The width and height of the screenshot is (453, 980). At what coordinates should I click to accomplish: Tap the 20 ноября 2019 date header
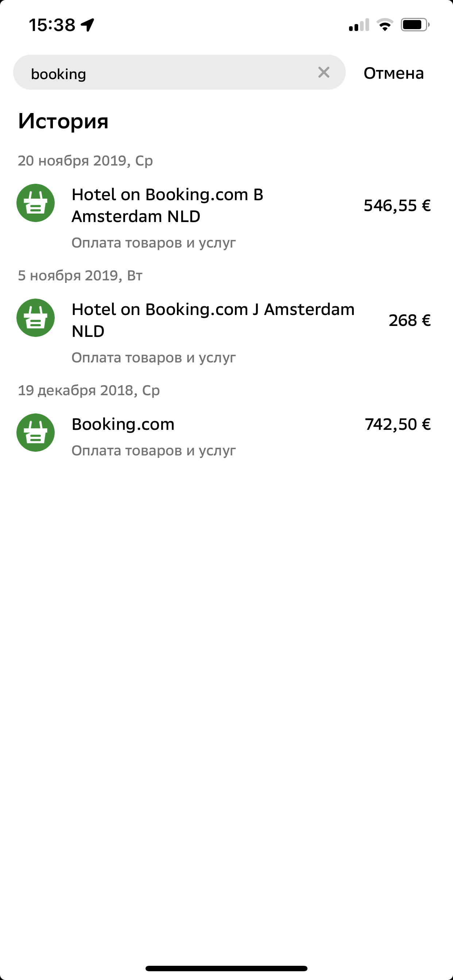point(85,160)
